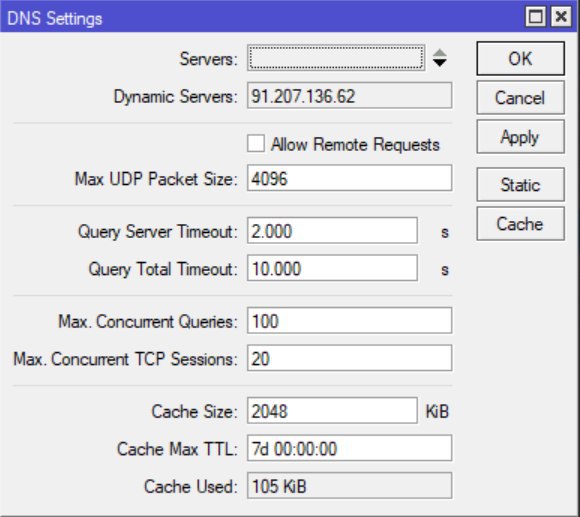The height and width of the screenshot is (517, 580).
Task: Open the DNS Cache list
Action: pos(520,224)
